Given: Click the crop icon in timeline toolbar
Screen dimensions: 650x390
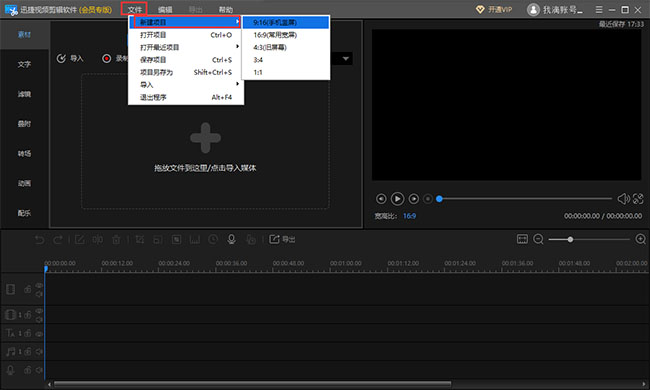Looking at the screenshot, I should 140,239.
